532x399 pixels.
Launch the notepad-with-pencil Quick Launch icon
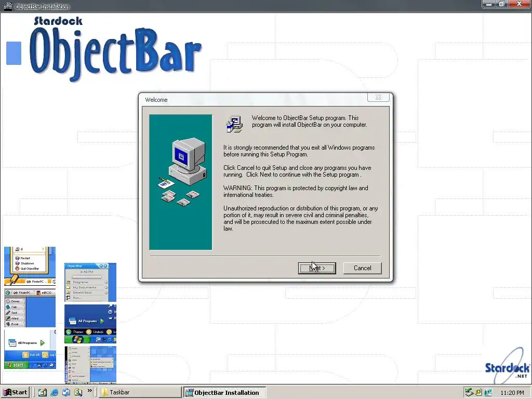42,392
